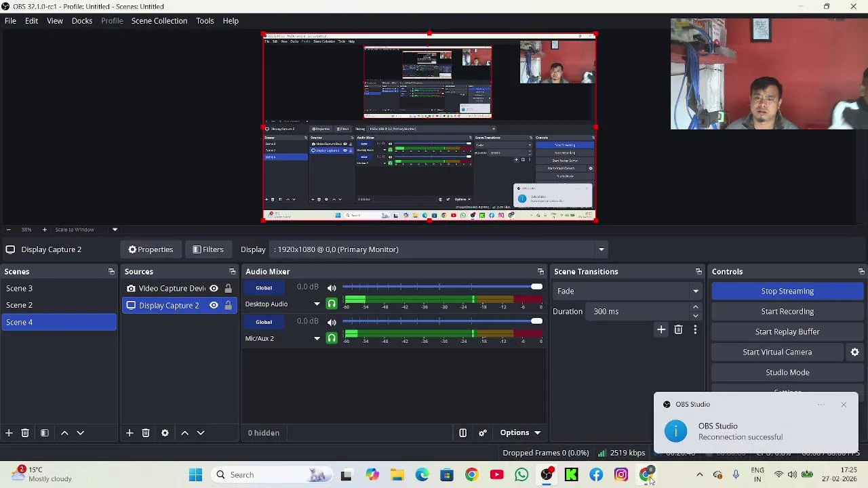Toggle visibility of Video Capture Device source
868x488 pixels.
[x=214, y=288]
